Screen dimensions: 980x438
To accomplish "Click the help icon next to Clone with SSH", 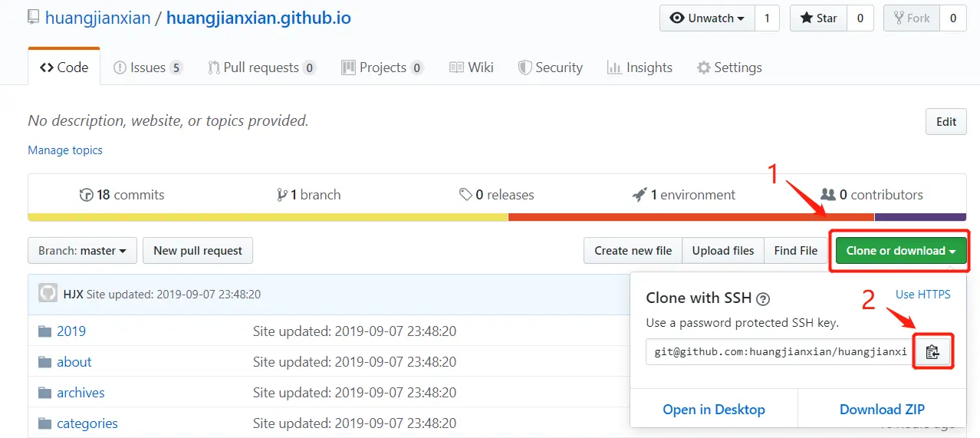I will [x=763, y=299].
